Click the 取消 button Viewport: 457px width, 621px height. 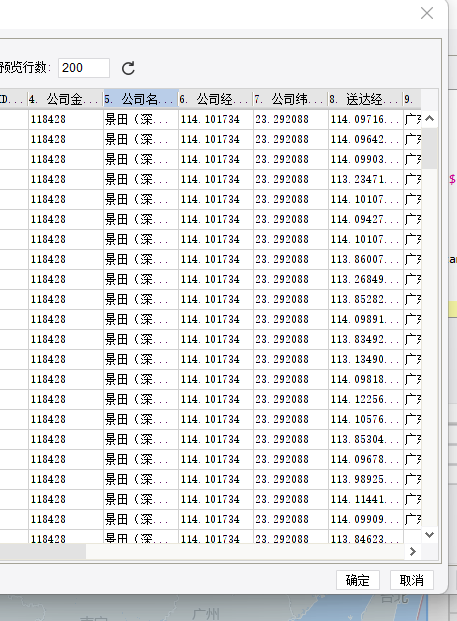(x=412, y=580)
